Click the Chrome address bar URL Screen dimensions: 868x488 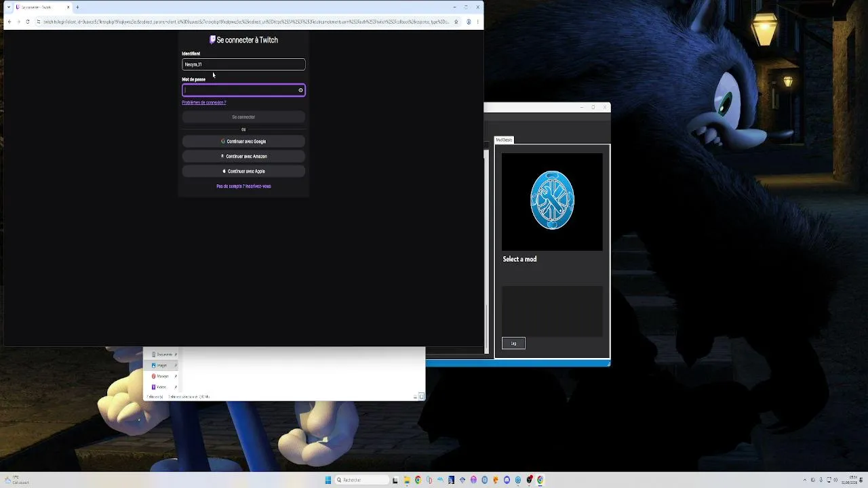[x=246, y=22]
